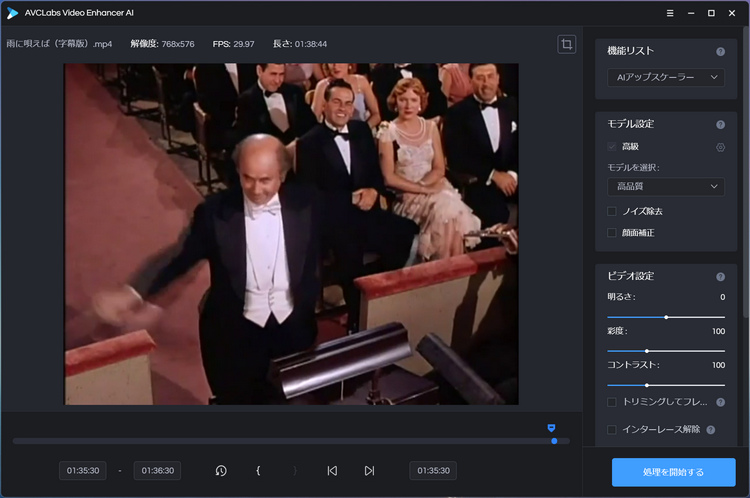
Task: Click the trim start time field 01:35:30
Action: (83, 471)
